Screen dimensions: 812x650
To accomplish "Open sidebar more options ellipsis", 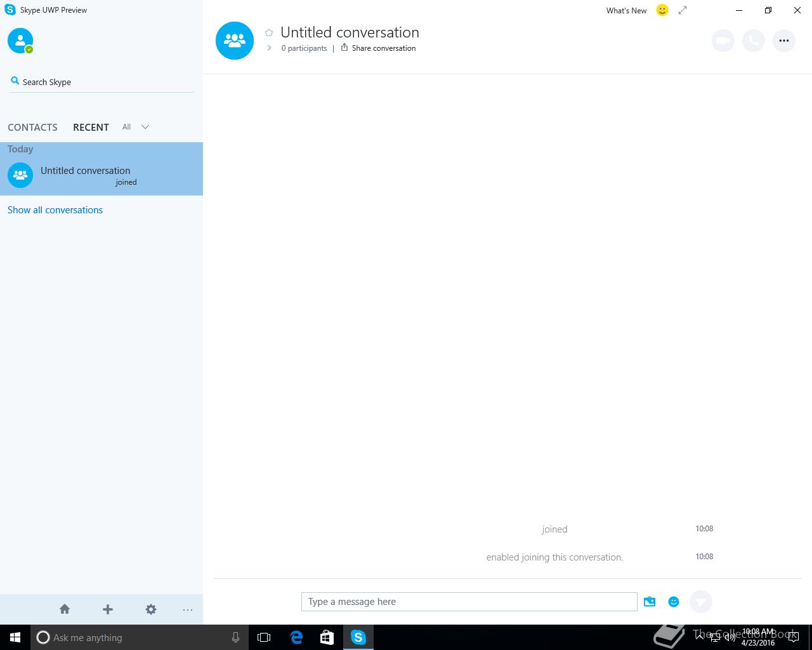I will [x=188, y=610].
